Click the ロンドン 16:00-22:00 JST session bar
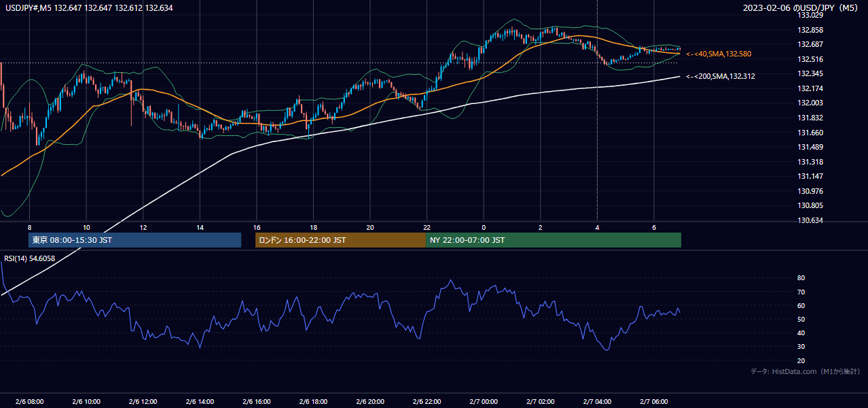Image resolution: width=868 pixels, height=408 pixels. 340,240
